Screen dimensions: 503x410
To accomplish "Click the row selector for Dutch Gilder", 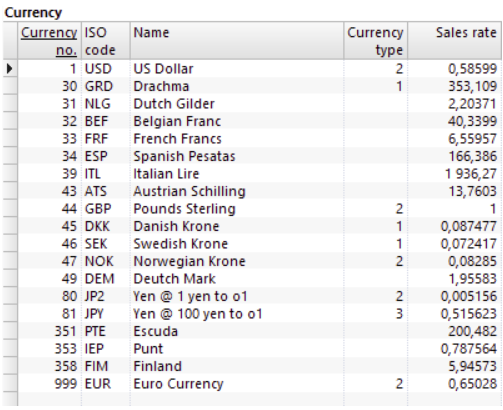I will [x=10, y=104].
